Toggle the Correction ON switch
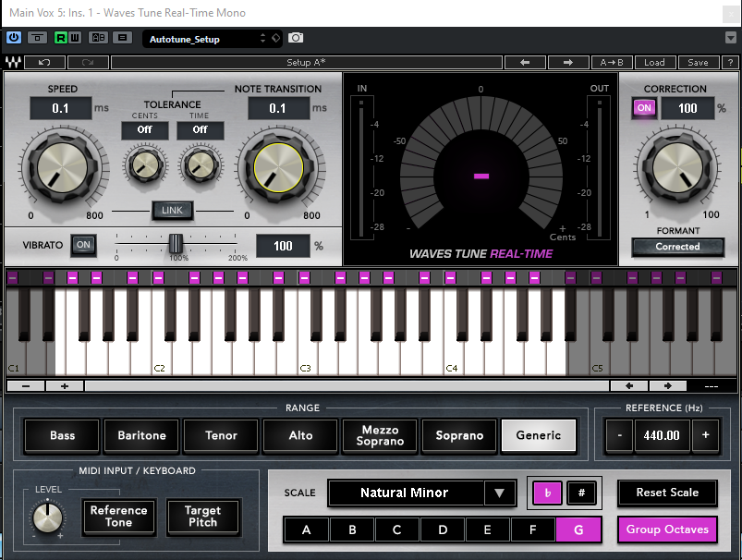This screenshot has width=742, height=560. [x=644, y=108]
